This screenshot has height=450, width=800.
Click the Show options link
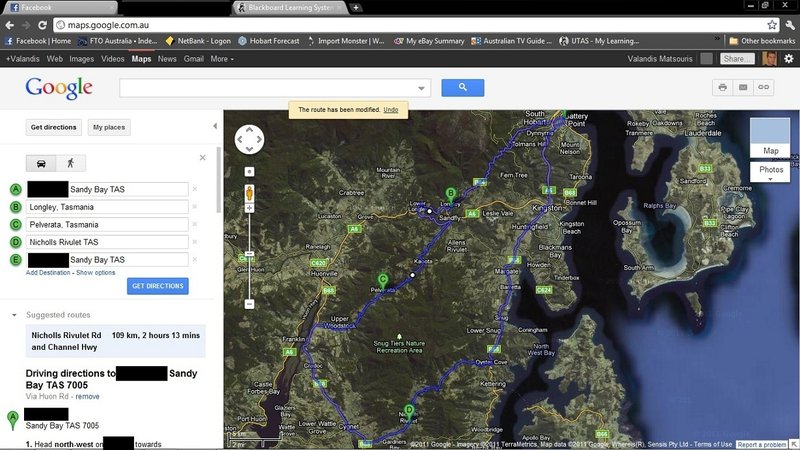tap(96, 273)
